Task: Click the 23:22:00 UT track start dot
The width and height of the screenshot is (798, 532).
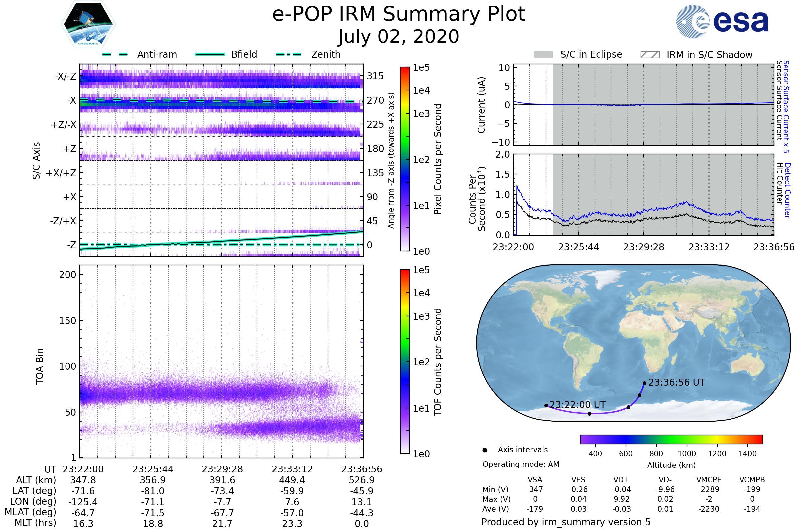Action: [546, 405]
